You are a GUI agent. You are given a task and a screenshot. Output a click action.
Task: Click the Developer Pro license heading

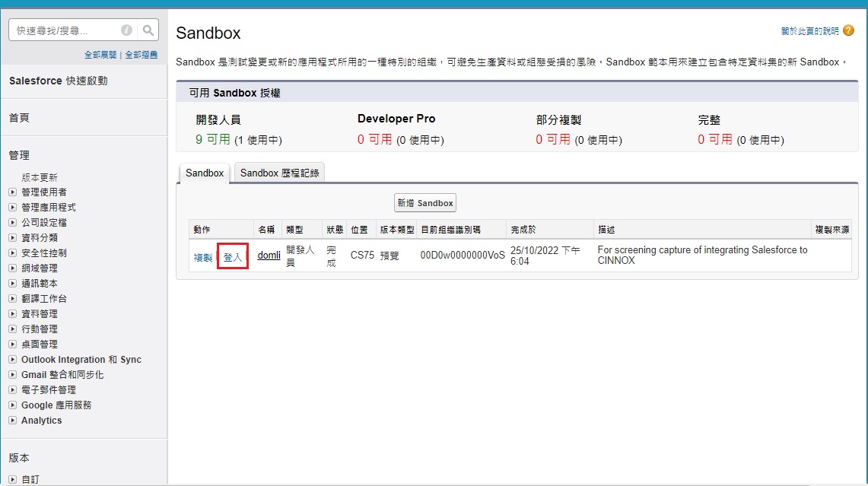[396, 119]
